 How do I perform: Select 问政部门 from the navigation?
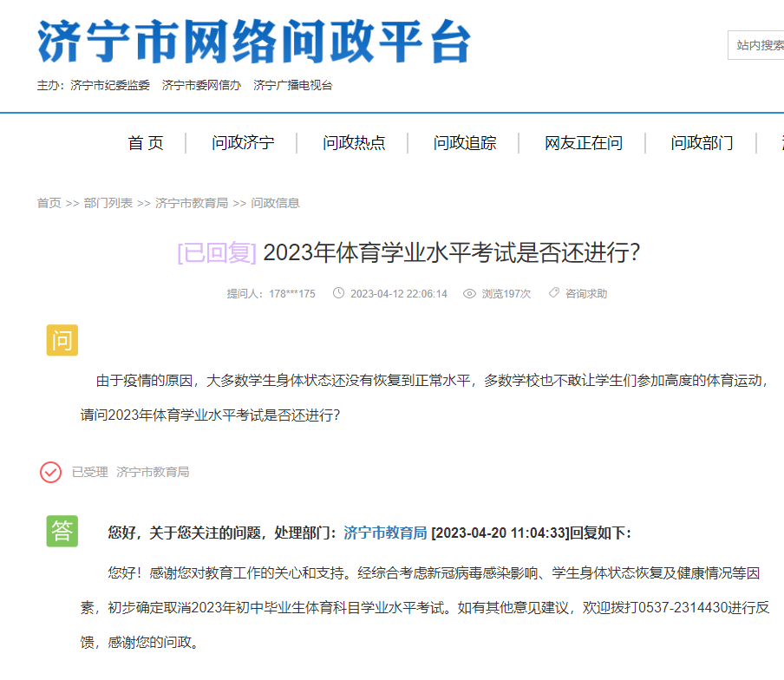point(702,143)
